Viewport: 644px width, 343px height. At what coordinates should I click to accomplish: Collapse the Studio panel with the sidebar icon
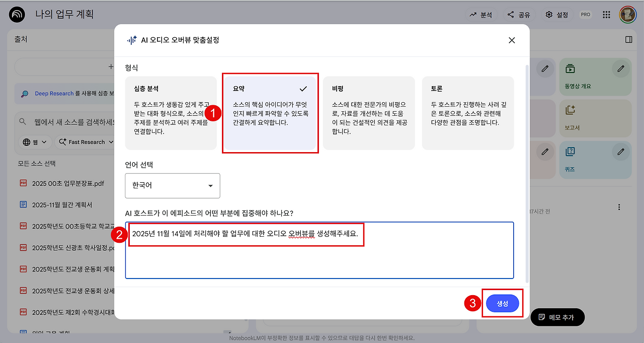(x=628, y=39)
